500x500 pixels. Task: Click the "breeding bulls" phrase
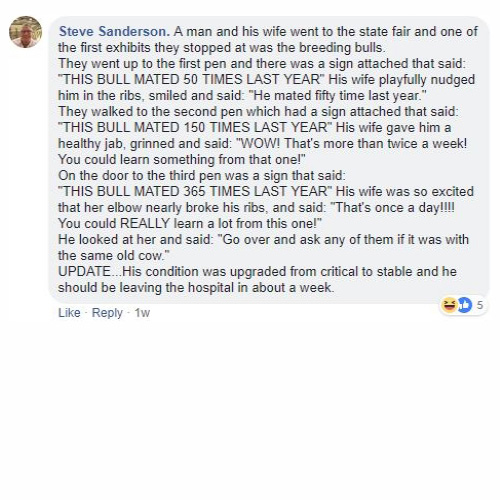tap(342, 48)
